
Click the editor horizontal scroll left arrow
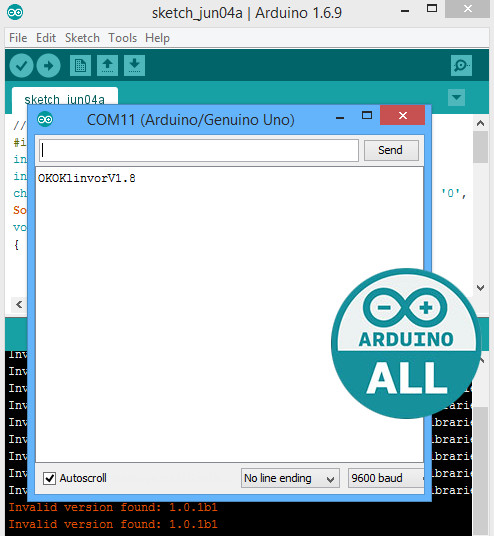(19, 304)
